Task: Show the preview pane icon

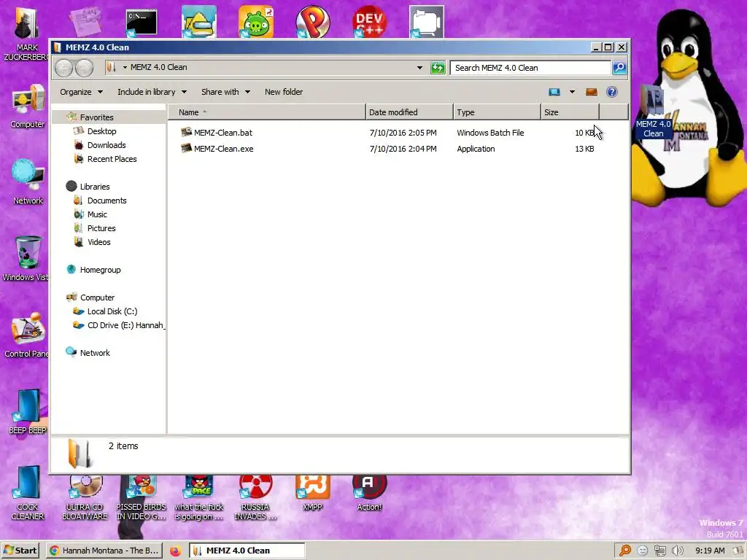Action: coord(591,92)
